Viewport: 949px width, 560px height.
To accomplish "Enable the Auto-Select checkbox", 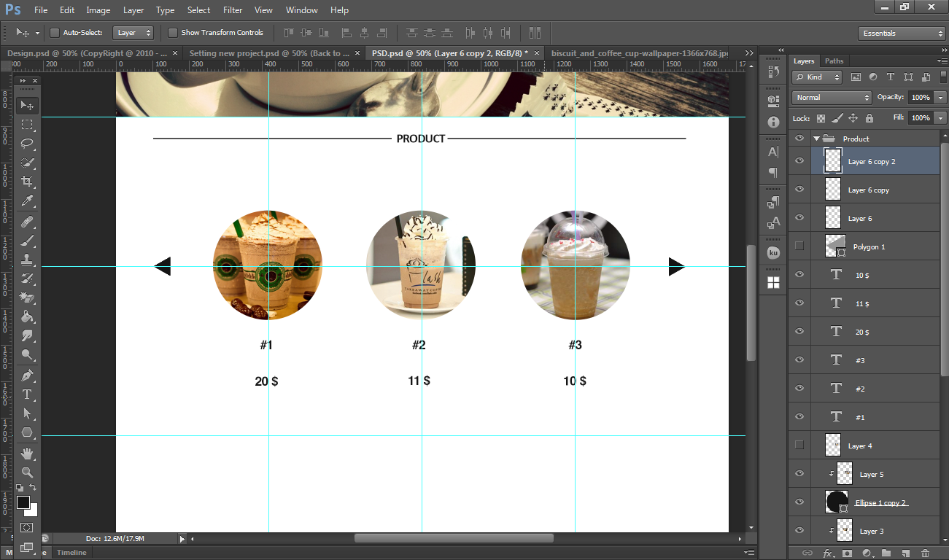I will pos(54,33).
